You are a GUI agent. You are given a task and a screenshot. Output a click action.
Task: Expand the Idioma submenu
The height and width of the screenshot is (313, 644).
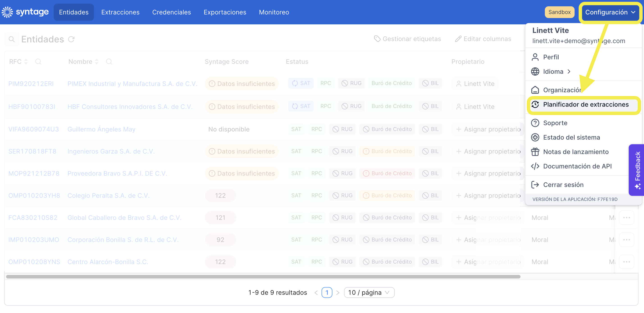[569, 71]
